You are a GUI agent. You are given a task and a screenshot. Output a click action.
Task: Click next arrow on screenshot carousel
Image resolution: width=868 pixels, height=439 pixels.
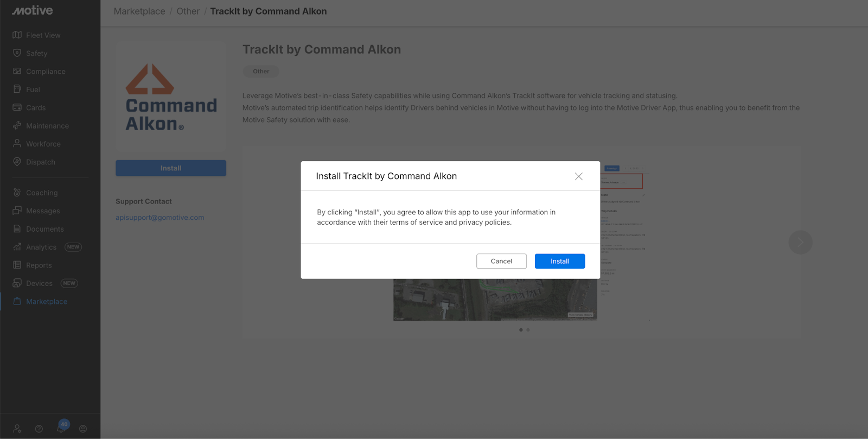click(x=800, y=243)
